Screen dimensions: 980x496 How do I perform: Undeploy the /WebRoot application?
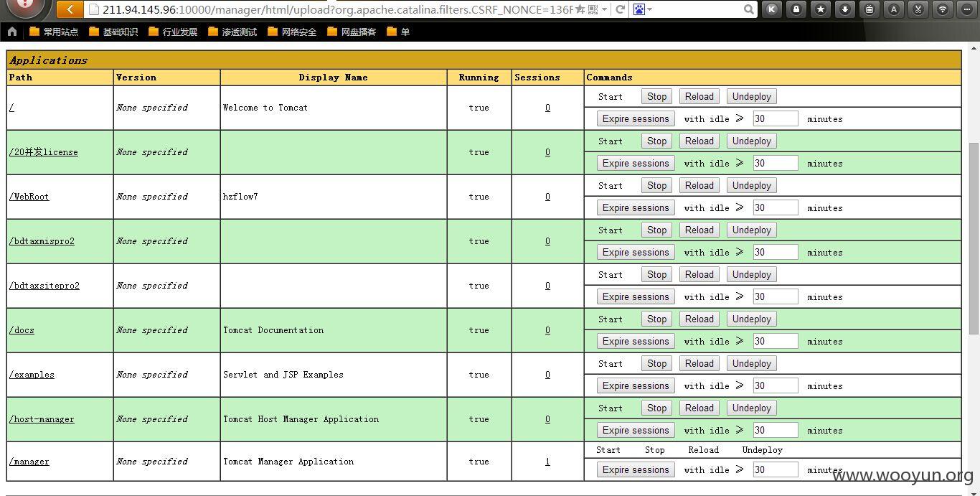(x=752, y=186)
